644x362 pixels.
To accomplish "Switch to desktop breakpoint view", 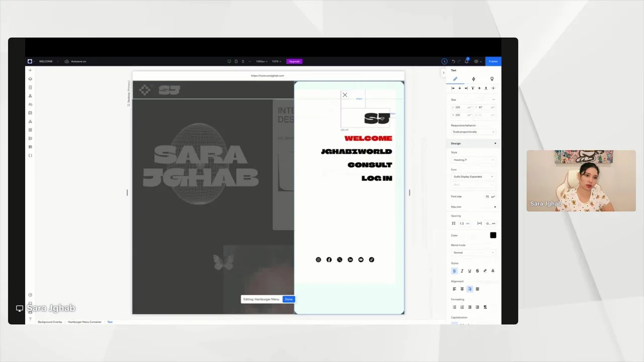I will 229,61.
